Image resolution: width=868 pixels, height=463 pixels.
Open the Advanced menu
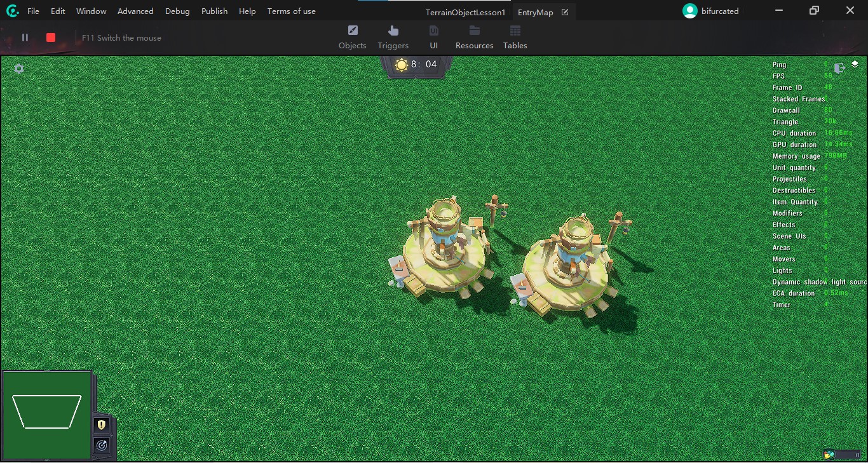click(x=135, y=11)
